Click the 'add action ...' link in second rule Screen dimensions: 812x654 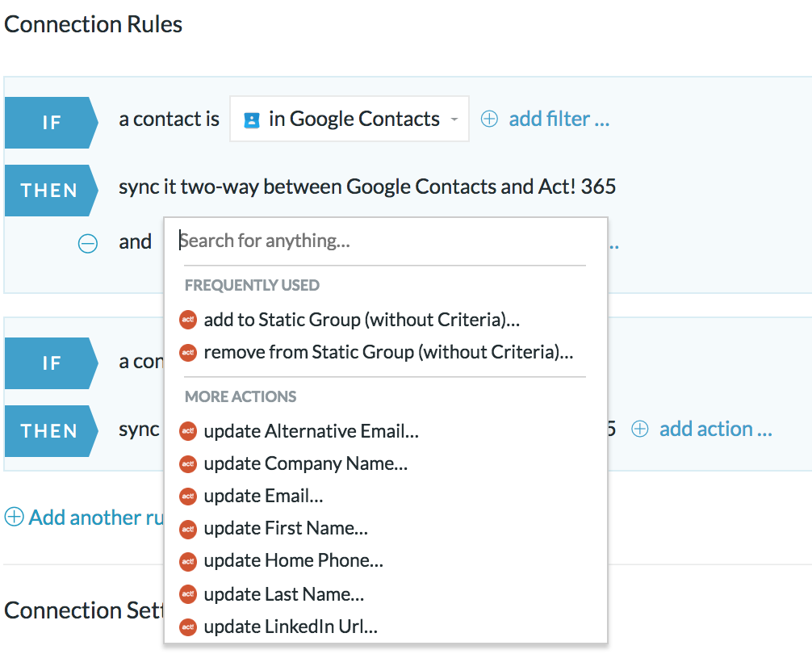[x=716, y=430]
